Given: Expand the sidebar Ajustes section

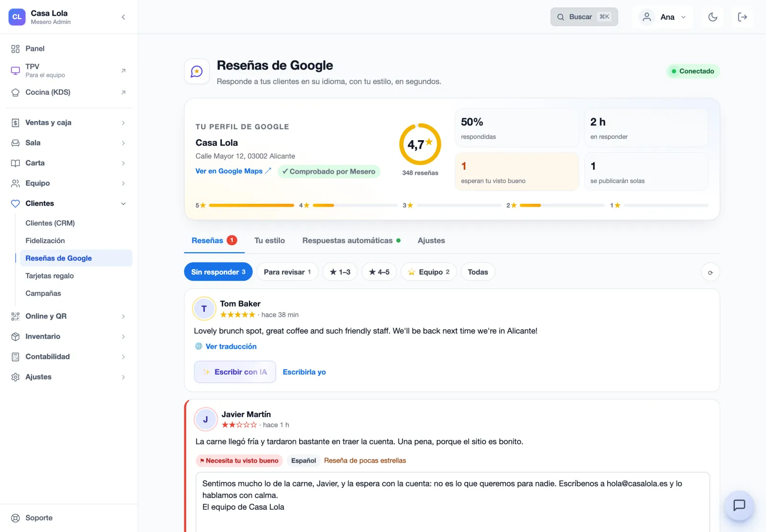Looking at the screenshot, I should pyautogui.click(x=69, y=377).
